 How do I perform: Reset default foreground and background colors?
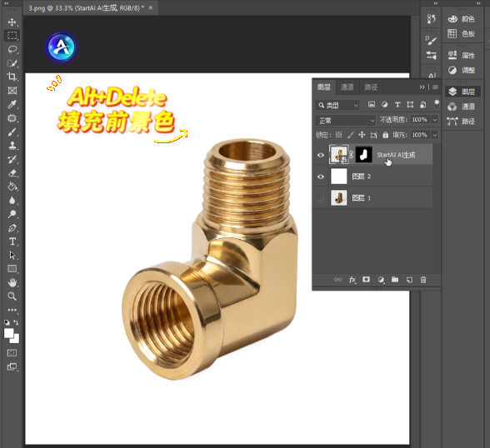coord(7,322)
